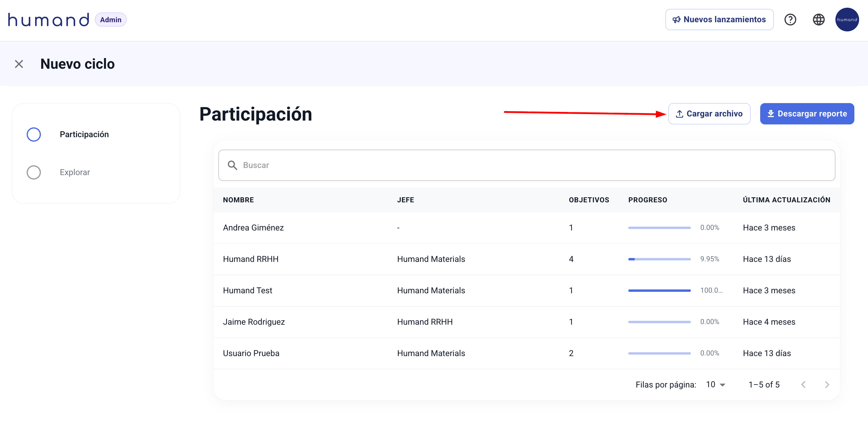Viewport: 868px width, 442px height.
Task: Open the language globe icon
Action: [819, 20]
